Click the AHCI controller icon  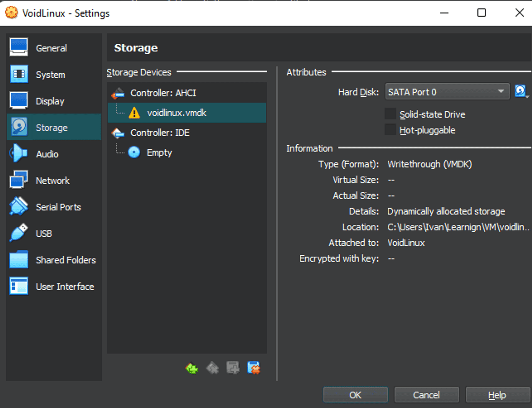tap(118, 93)
